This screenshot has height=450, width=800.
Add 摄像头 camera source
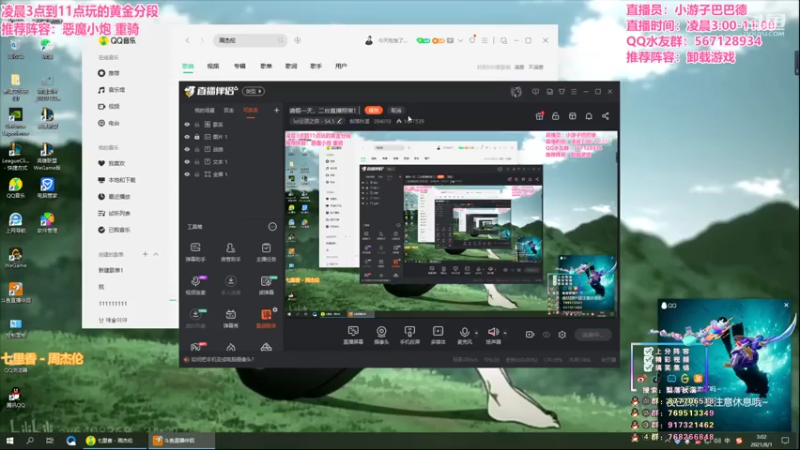(381, 335)
